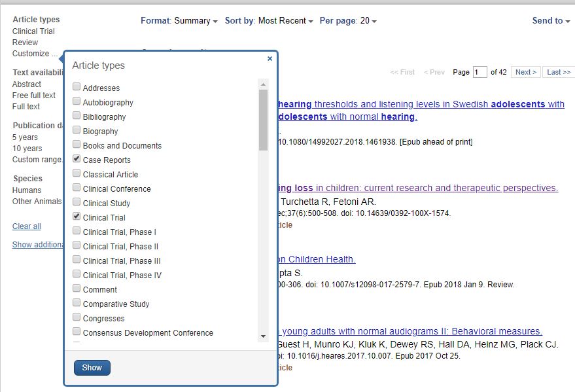Check the Clinical Study checkbox

[x=77, y=202]
